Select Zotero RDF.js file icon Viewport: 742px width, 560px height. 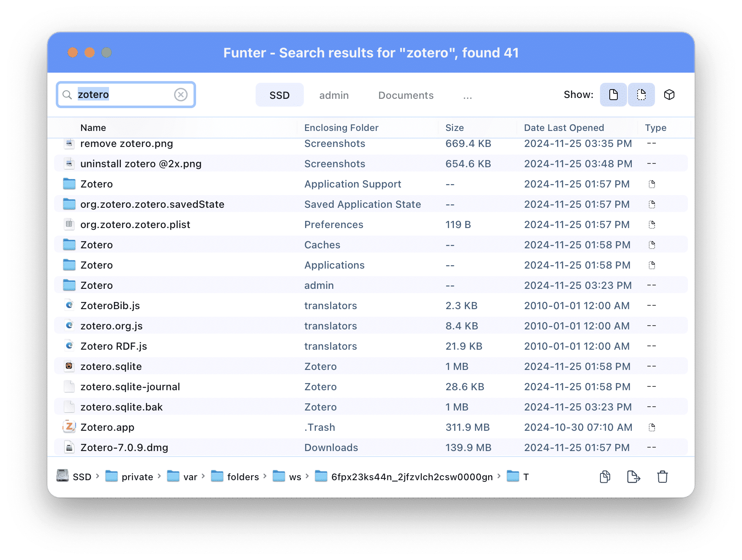(69, 346)
